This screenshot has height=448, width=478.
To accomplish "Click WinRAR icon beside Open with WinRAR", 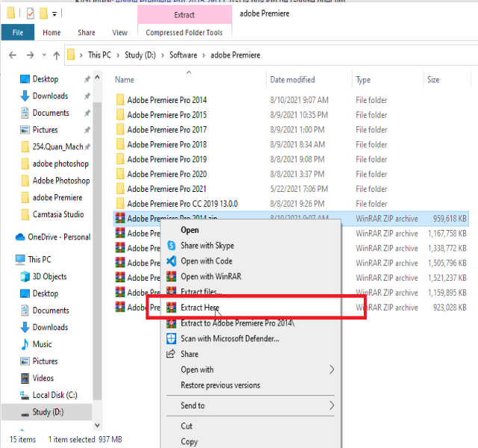I will click(171, 276).
